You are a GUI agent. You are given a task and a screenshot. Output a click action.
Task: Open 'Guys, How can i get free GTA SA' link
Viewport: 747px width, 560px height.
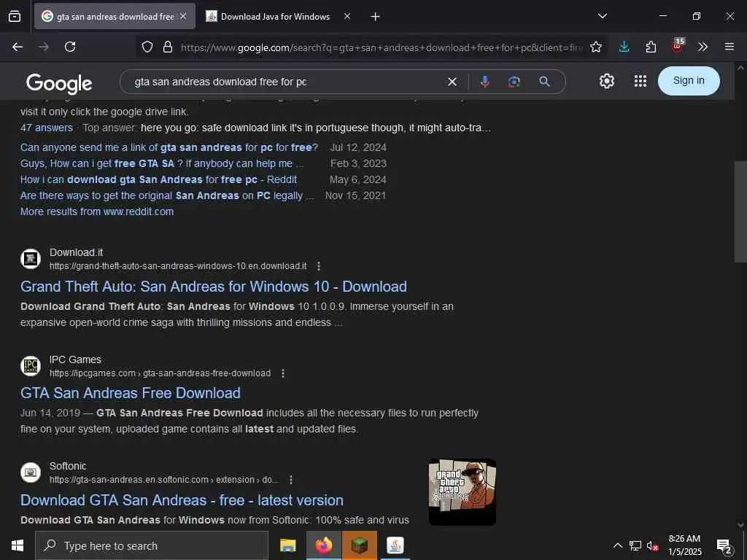162,164
